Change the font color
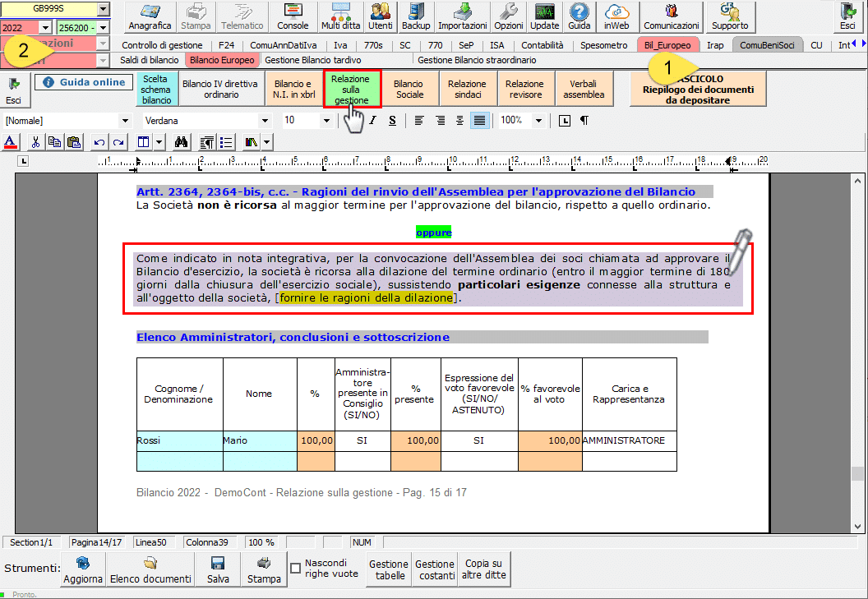 point(10,142)
